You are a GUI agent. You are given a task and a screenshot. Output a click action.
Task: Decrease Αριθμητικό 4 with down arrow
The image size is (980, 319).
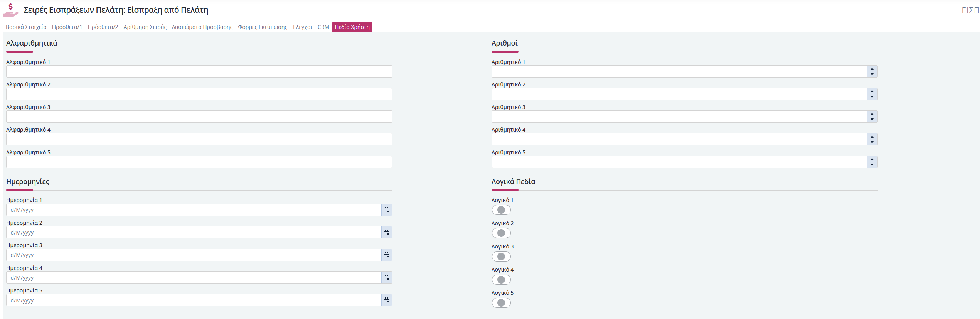pos(872,142)
